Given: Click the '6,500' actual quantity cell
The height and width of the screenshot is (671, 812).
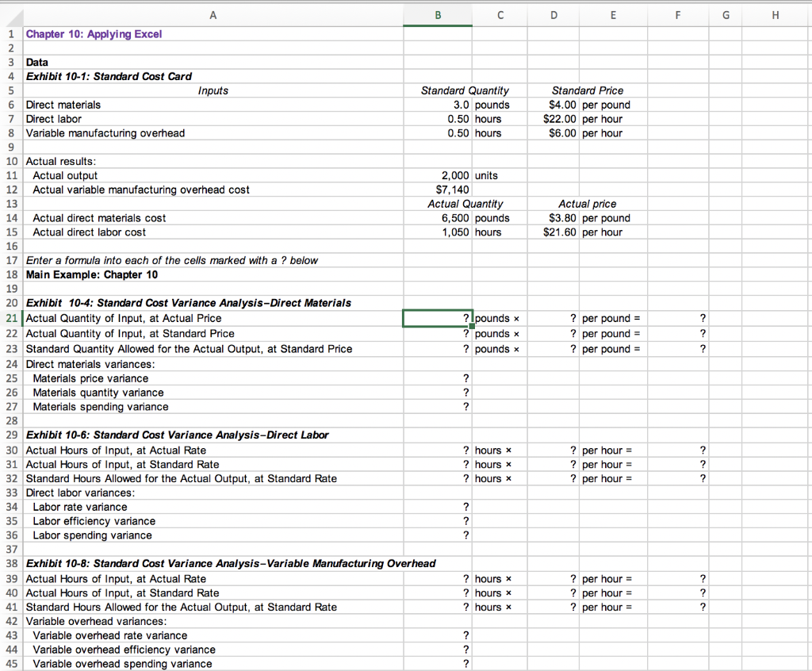Looking at the screenshot, I should coord(438,218).
